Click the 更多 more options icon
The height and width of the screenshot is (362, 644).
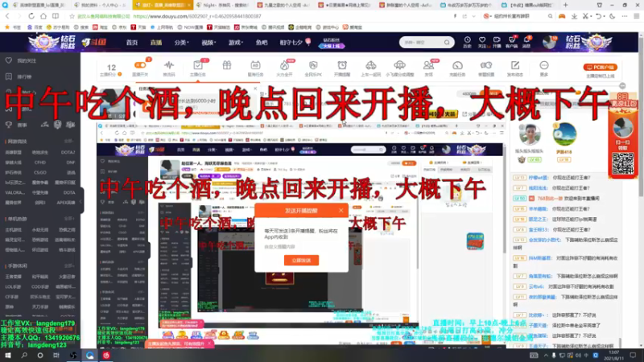544,68
